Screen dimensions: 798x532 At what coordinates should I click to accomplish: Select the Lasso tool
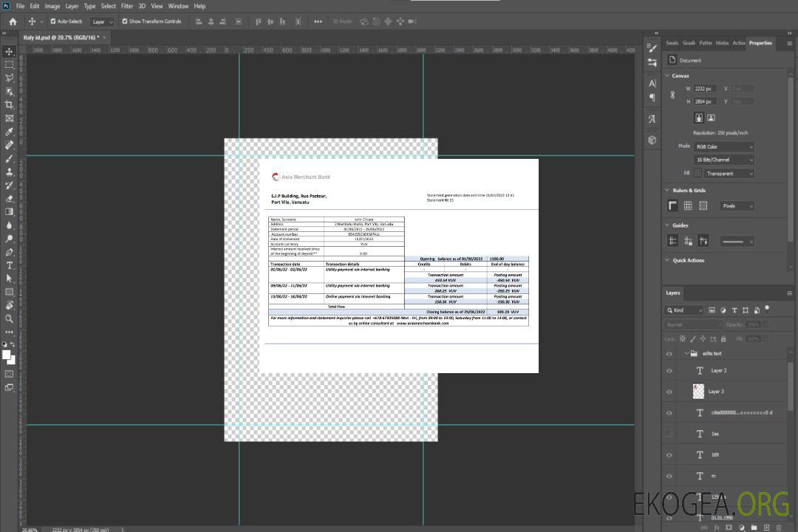9,78
